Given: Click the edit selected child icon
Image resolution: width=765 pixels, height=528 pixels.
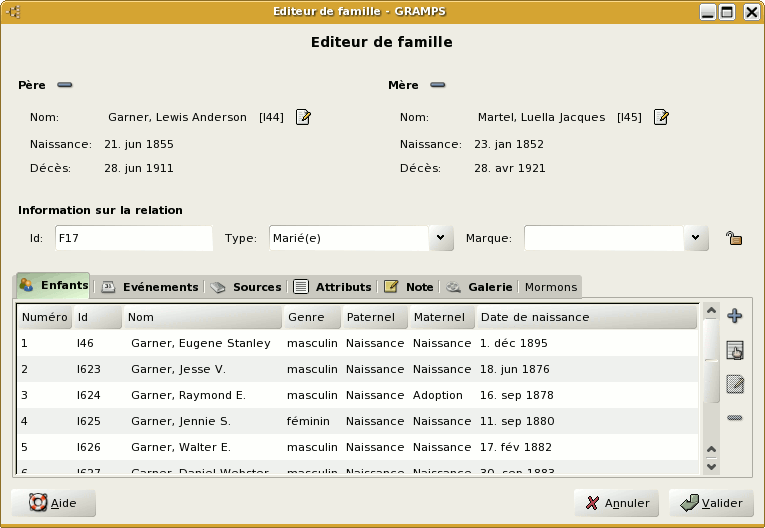Looking at the screenshot, I should click(x=735, y=384).
